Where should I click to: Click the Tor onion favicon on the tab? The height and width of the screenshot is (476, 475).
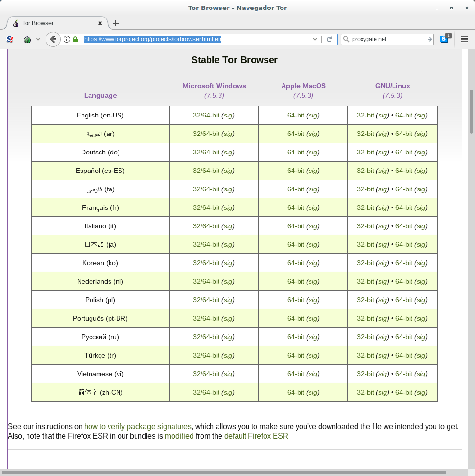click(16, 23)
